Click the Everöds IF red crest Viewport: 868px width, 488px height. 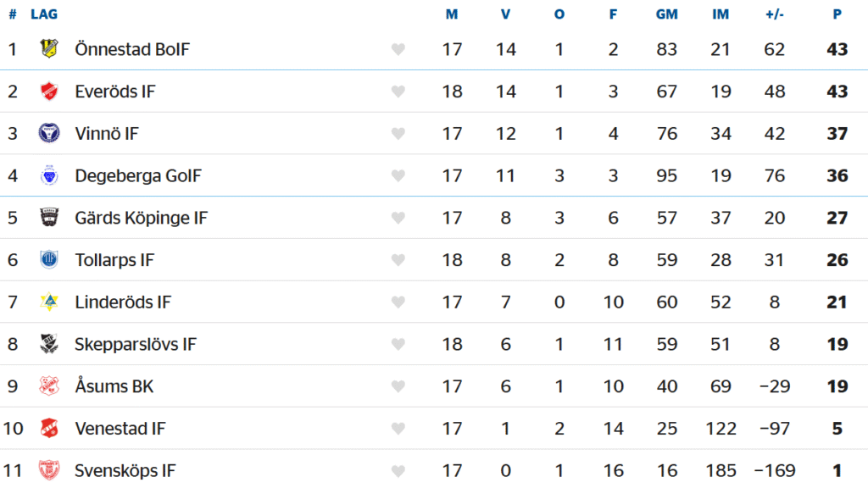(49, 91)
